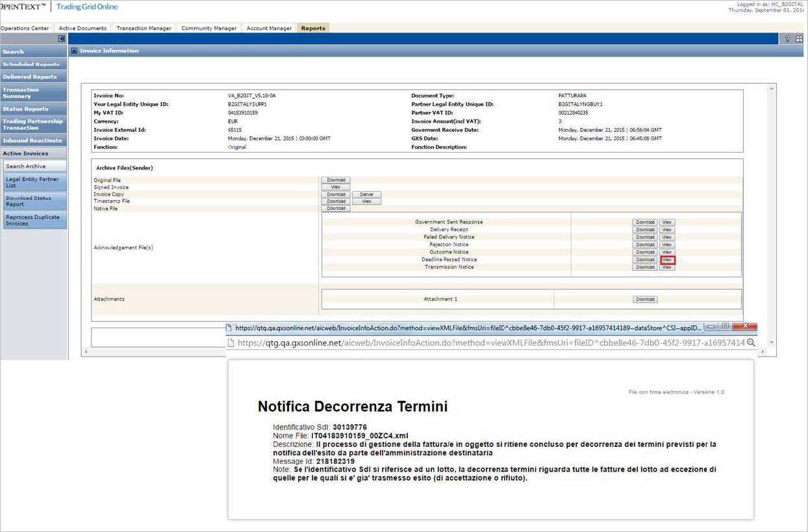Click Identificativo SdI value 30139776
808x532 pixels.
pyautogui.click(x=349, y=427)
